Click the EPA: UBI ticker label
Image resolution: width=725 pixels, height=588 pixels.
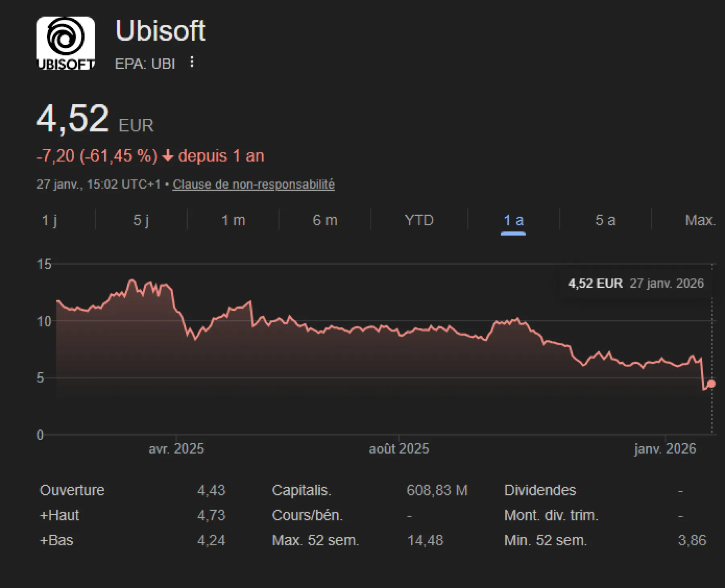(144, 63)
